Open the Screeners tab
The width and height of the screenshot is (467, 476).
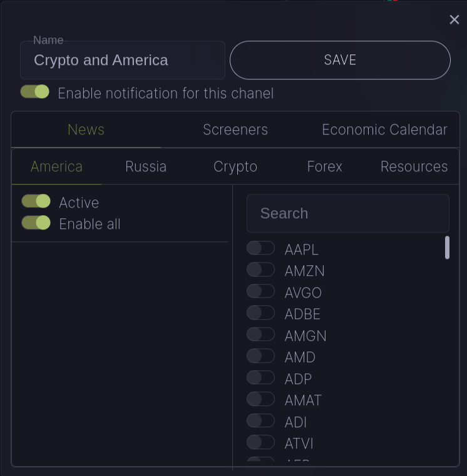pyautogui.click(x=235, y=129)
